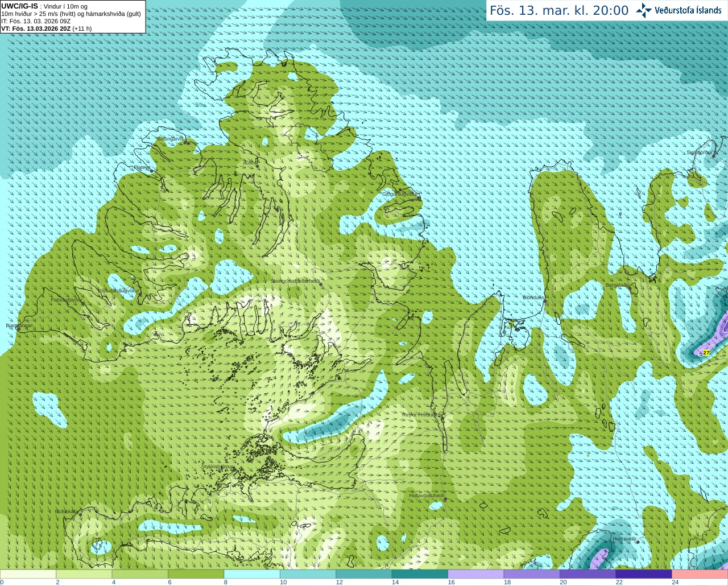This screenshot has width=728, height=586.
Task: Click the yellow 27 gust label
Action: click(706, 353)
